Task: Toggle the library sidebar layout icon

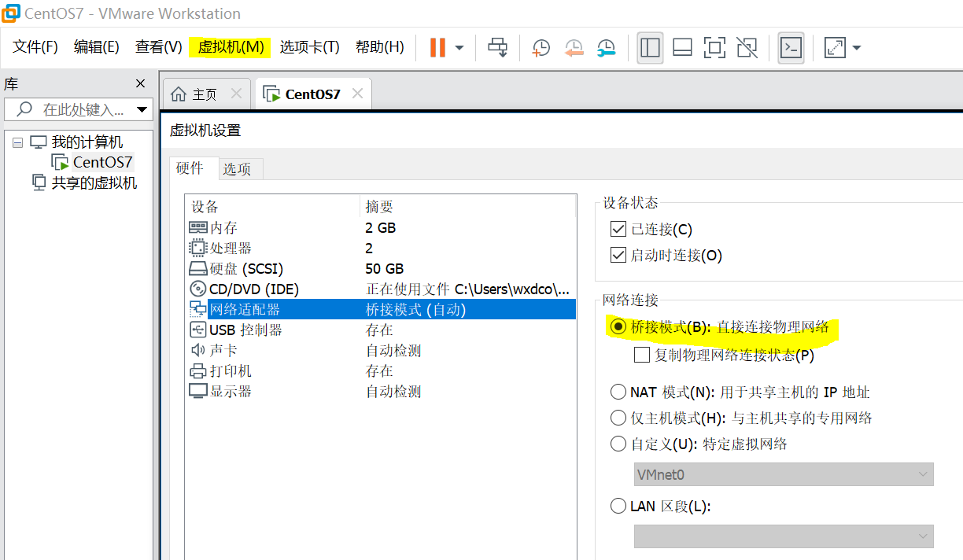Action: click(650, 47)
